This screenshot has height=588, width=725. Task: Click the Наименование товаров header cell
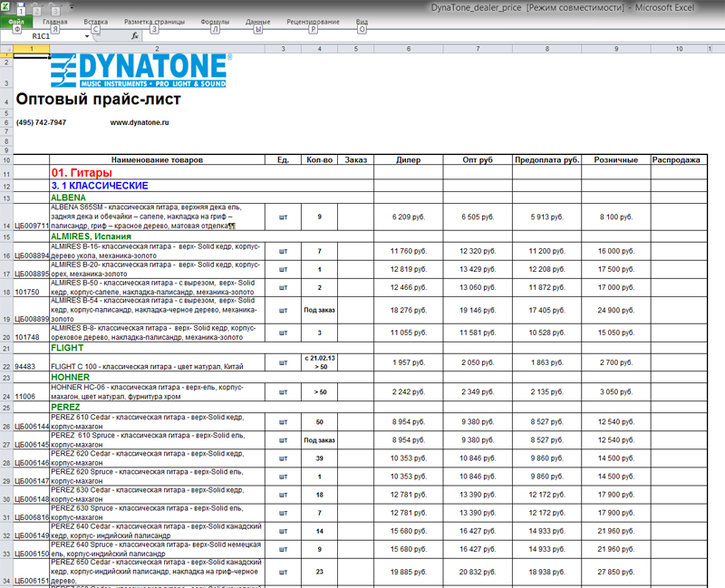[157, 160]
